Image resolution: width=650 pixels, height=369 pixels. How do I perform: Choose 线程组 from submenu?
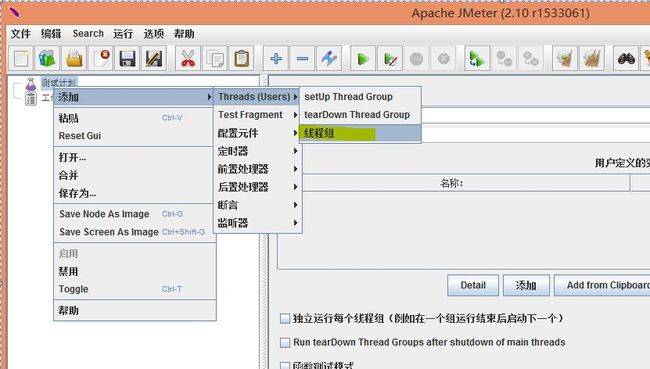360,134
